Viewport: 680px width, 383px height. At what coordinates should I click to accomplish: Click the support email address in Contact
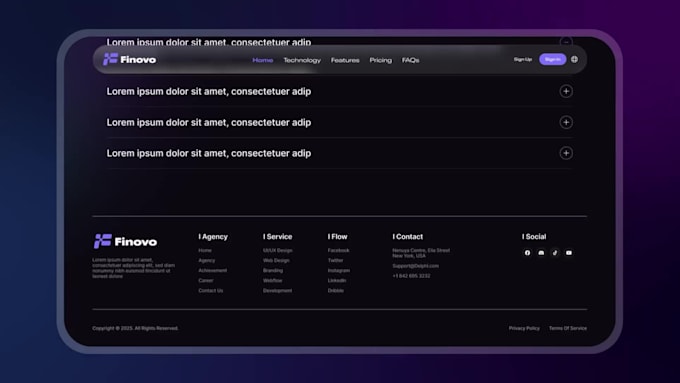click(x=415, y=266)
